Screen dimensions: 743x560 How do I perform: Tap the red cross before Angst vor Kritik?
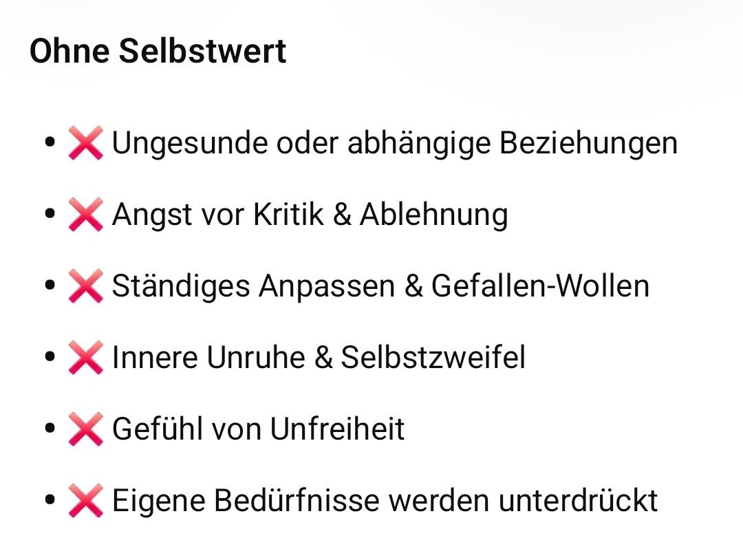point(85,215)
